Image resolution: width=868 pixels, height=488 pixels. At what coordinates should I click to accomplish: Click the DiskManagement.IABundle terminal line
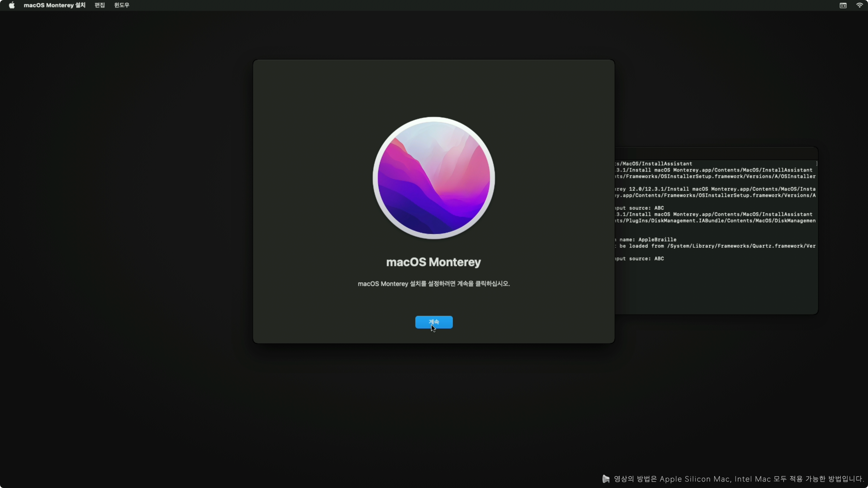point(716,221)
